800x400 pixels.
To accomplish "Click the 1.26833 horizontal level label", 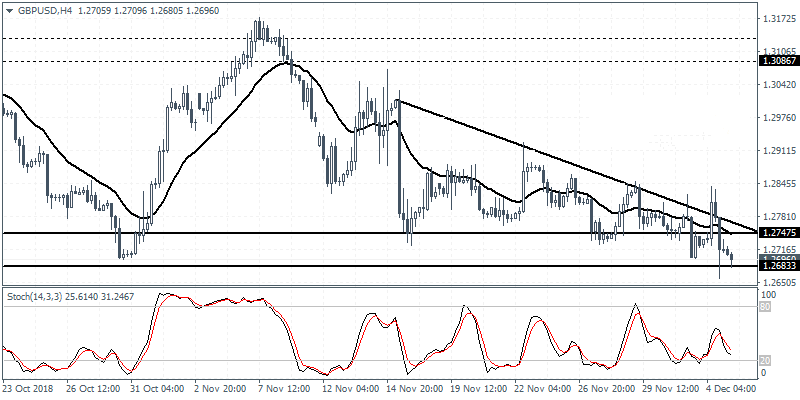I will pos(778,266).
